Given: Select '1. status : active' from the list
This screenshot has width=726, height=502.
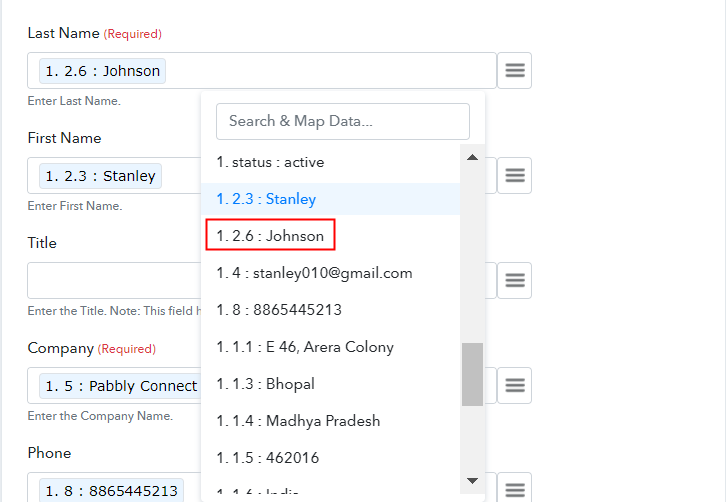Looking at the screenshot, I should pos(270,162).
